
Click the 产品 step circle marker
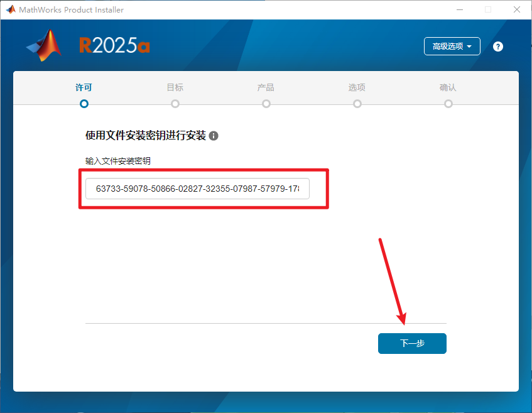(266, 104)
